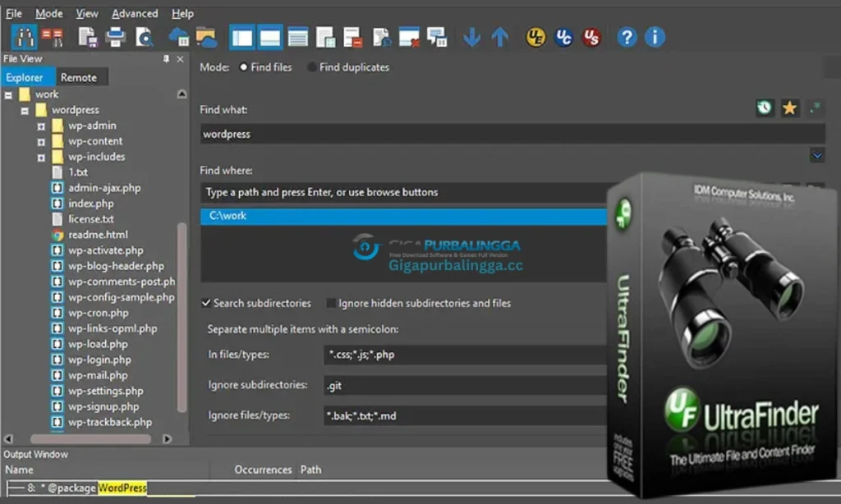This screenshot has height=504, width=841.
Task: Click the folder with cloud icon
Action: tap(206, 37)
